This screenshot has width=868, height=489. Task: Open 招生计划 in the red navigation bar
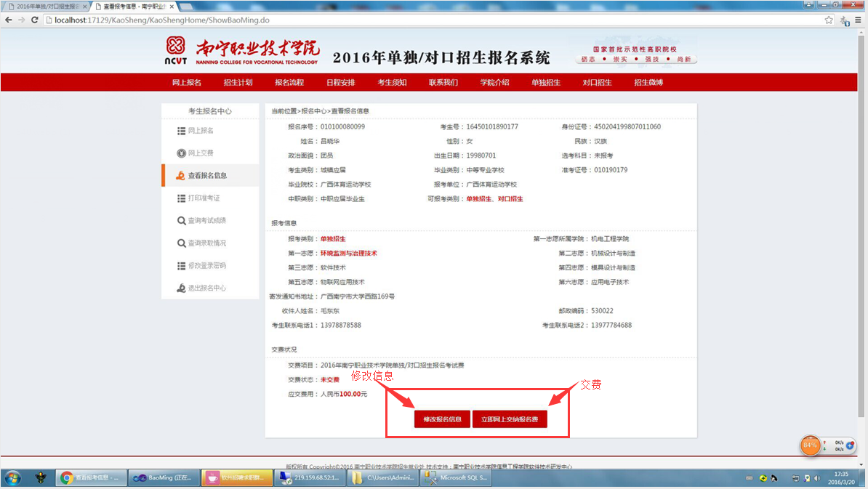(238, 83)
